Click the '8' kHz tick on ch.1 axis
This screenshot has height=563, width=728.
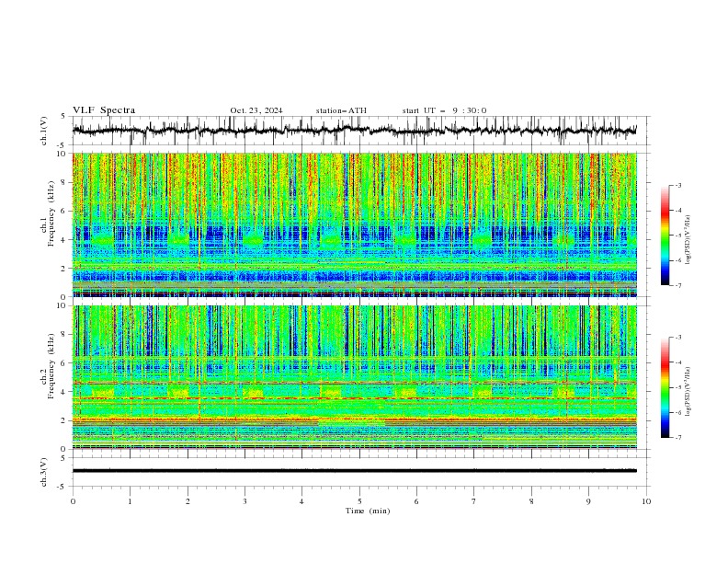coord(64,182)
